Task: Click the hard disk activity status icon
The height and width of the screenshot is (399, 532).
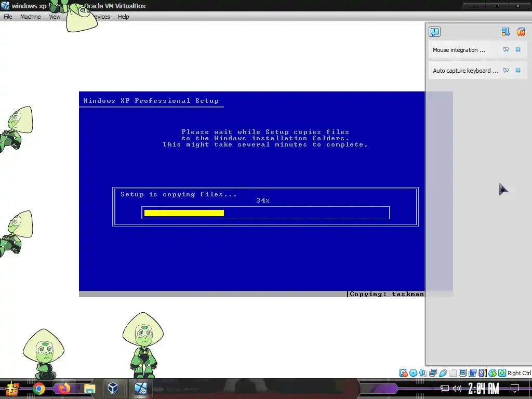Action: click(403, 373)
